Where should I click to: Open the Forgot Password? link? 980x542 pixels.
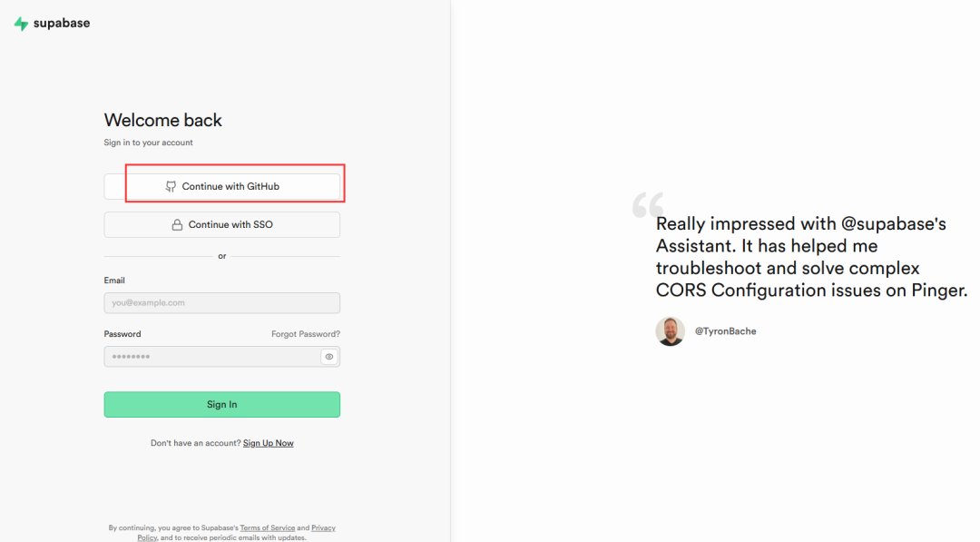(x=306, y=334)
